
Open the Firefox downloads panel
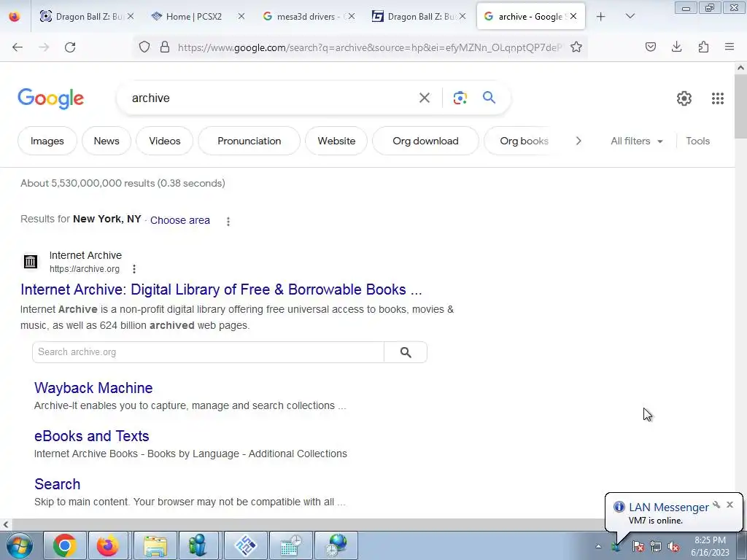(676, 47)
